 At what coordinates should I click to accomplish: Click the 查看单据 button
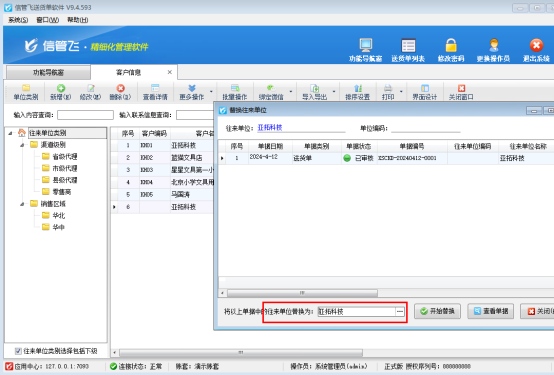point(490,311)
